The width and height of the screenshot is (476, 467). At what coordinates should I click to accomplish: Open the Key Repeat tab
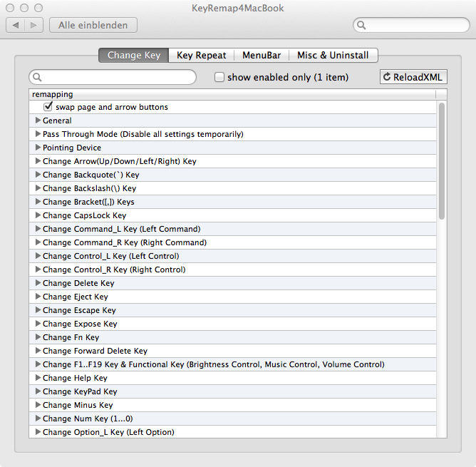pyautogui.click(x=201, y=56)
